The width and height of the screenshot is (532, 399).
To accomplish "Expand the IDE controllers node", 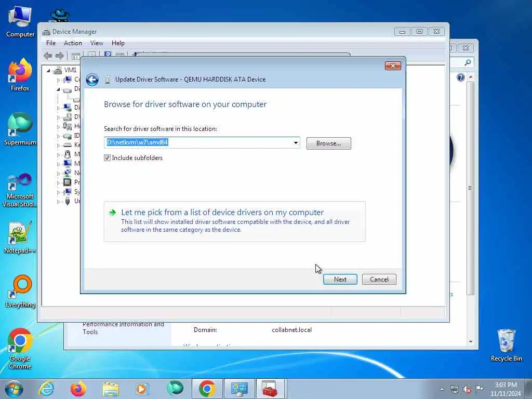I will point(58,136).
